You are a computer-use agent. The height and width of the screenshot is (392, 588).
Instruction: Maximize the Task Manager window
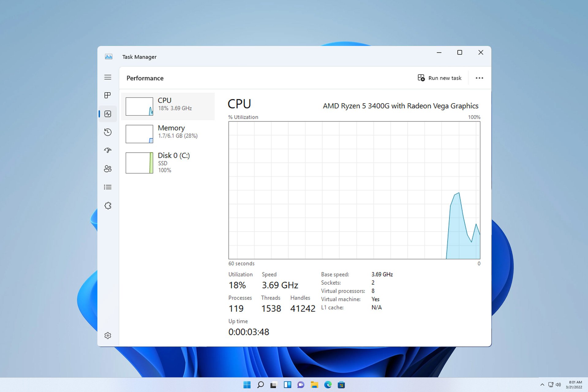click(x=460, y=52)
